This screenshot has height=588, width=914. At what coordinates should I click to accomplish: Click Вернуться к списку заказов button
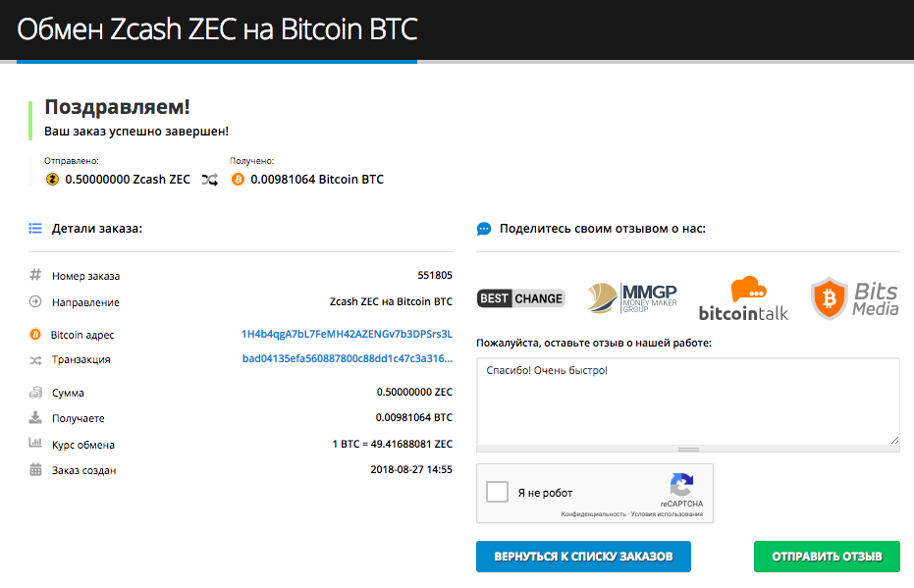583,557
